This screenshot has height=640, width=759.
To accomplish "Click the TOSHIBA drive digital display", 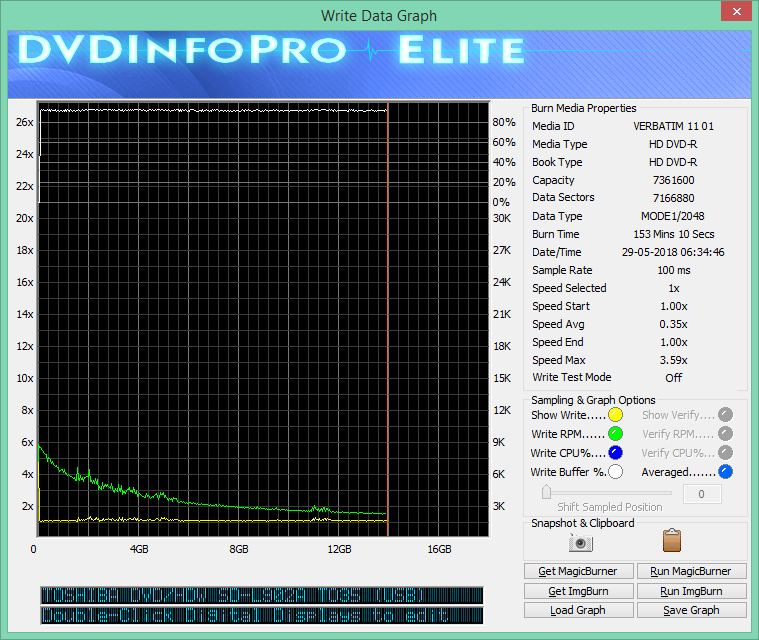I will click(262, 595).
